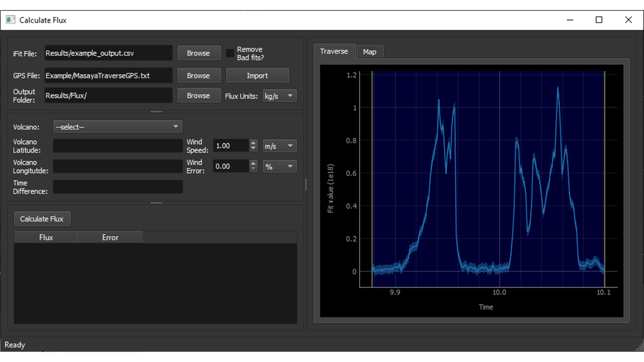
Task: Maximize the Calculate Flux window
Action: coord(599,20)
